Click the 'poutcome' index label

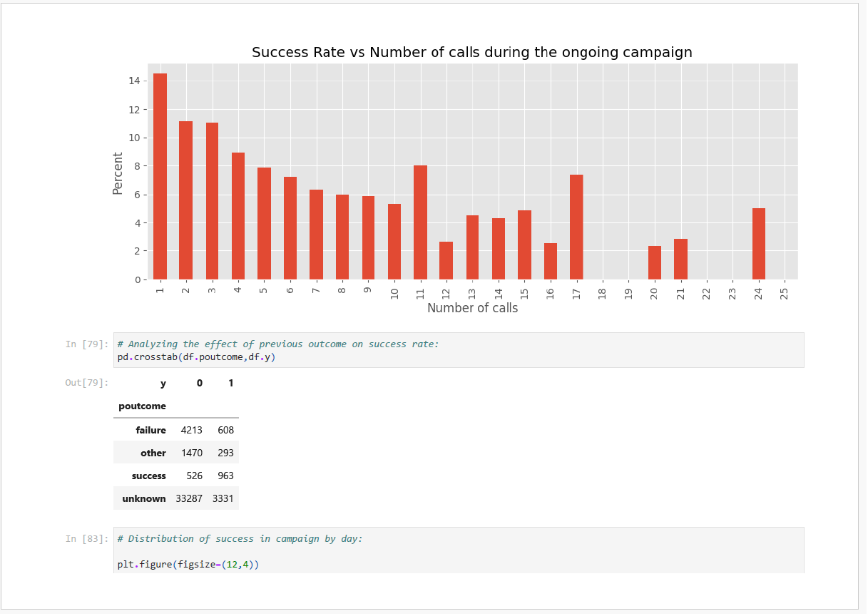pos(142,406)
